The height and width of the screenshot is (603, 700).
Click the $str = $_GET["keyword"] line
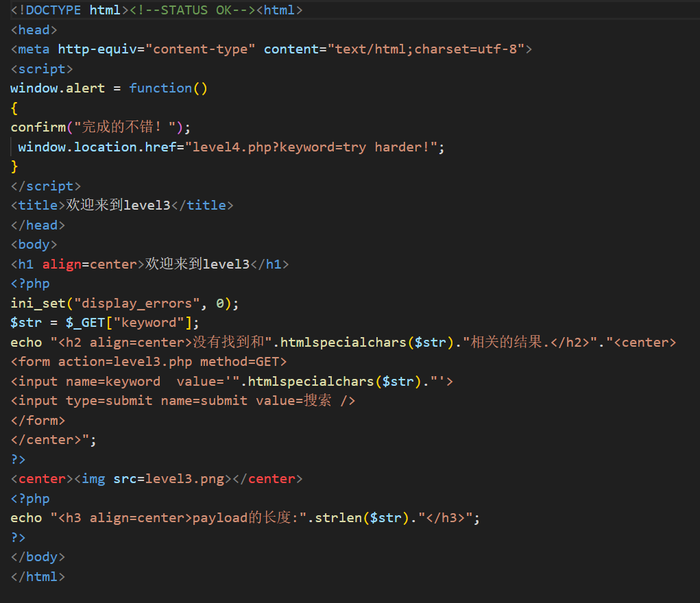click(x=105, y=323)
